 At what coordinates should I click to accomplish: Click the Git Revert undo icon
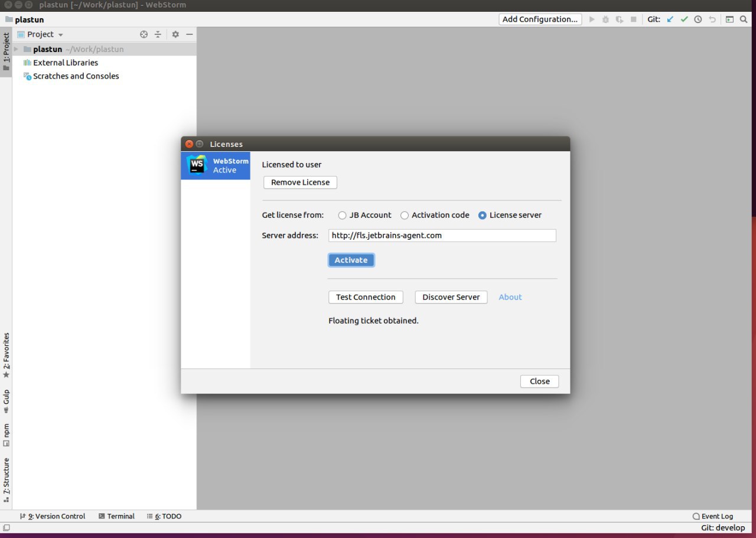[x=712, y=19]
